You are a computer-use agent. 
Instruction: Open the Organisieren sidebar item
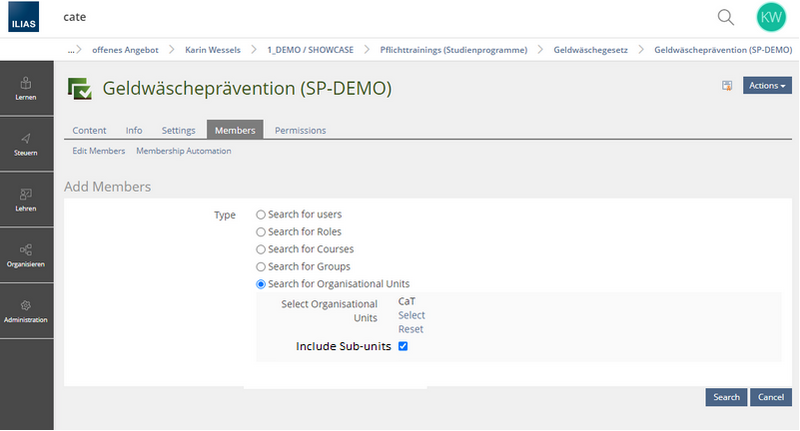pos(26,255)
